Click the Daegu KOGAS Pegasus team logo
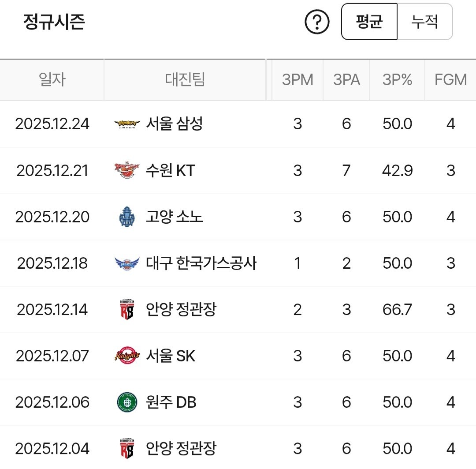 [x=127, y=263]
